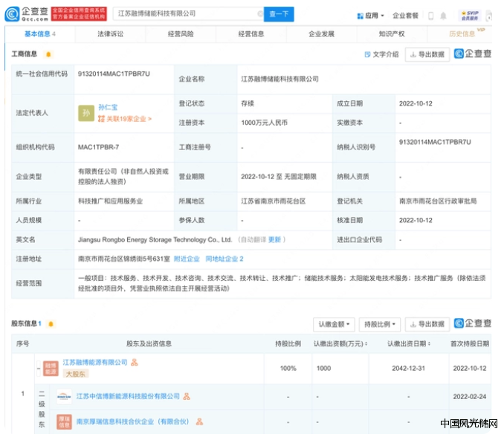Open the 持股比例 filter dropdown
The image size is (504, 446).
click(x=380, y=324)
